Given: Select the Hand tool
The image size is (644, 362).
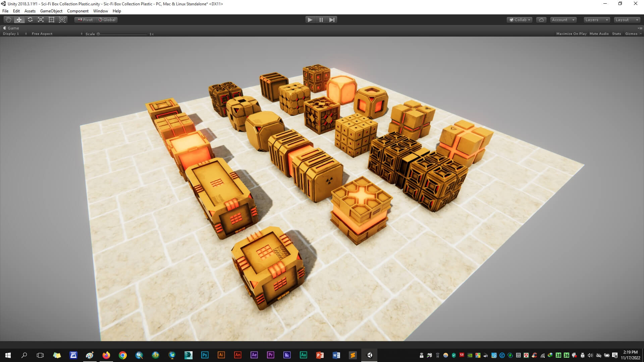Looking at the screenshot, I should 8,20.
